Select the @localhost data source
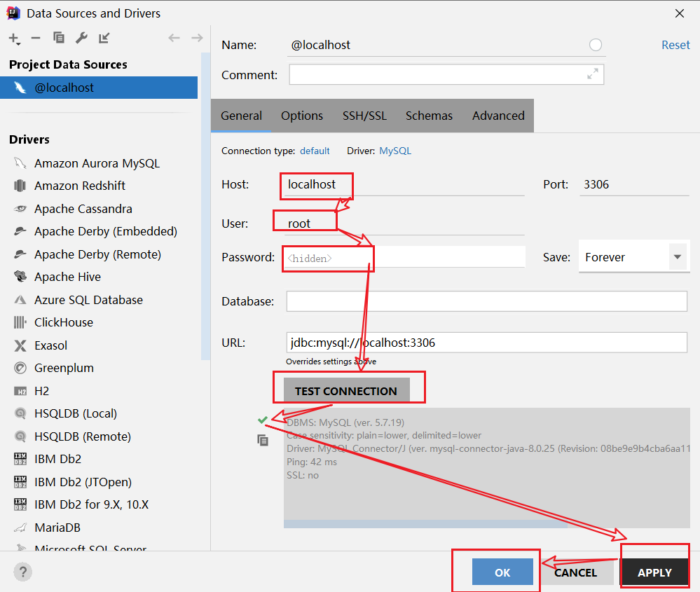Screen dimensions: 700x592 tap(99, 88)
